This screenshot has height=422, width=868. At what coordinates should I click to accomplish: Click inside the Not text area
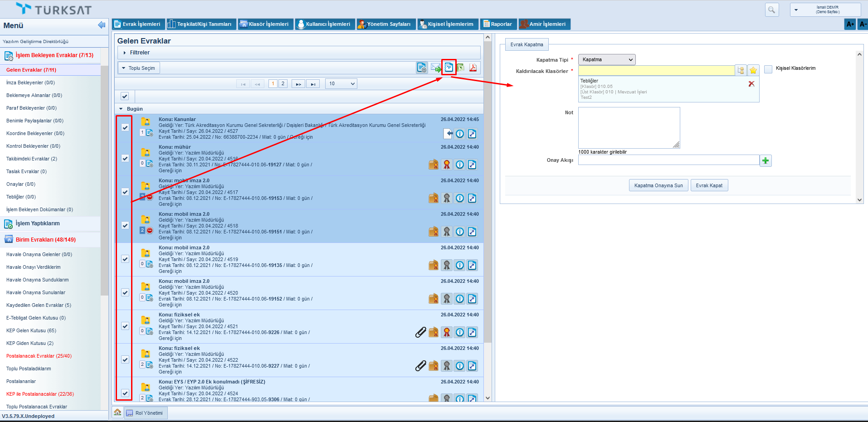click(629, 127)
